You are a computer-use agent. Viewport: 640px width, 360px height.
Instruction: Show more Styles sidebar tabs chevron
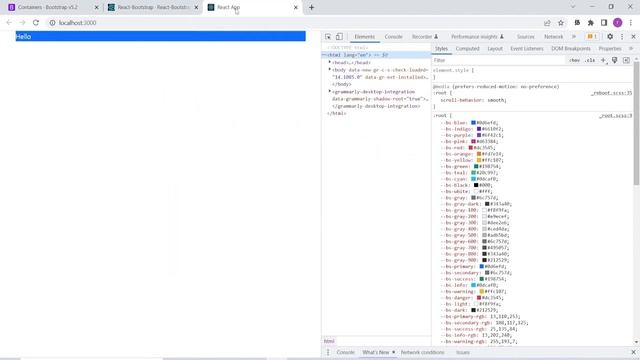[631, 49]
